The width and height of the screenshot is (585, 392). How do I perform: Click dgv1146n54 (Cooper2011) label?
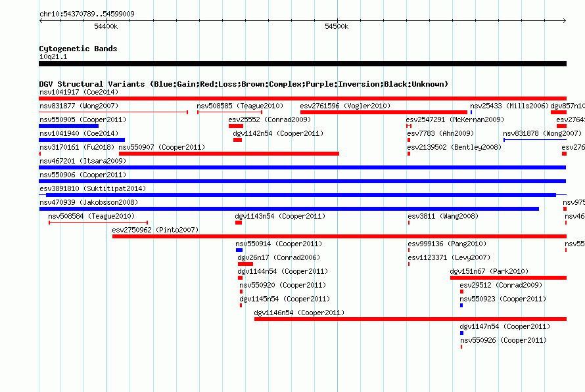(x=299, y=313)
